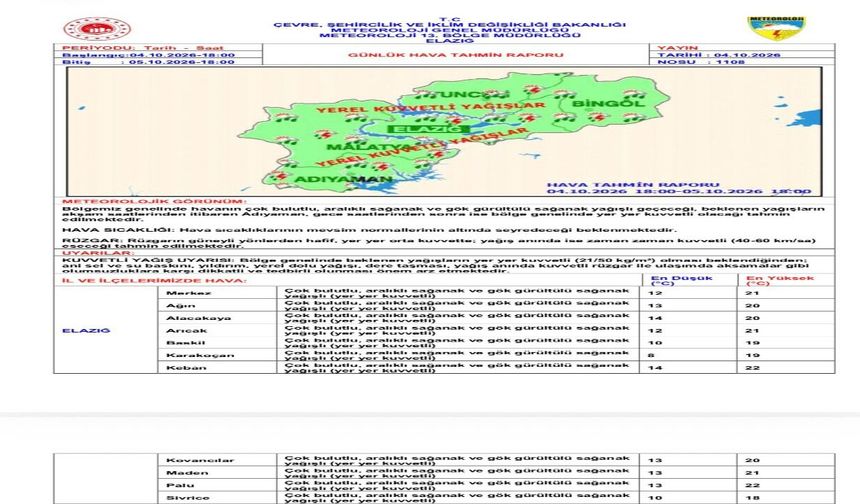Image resolution: width=860 pixels, height=504 pixels.
Task: Click the green ELAZIĞ label on the map
Action: 428,129
